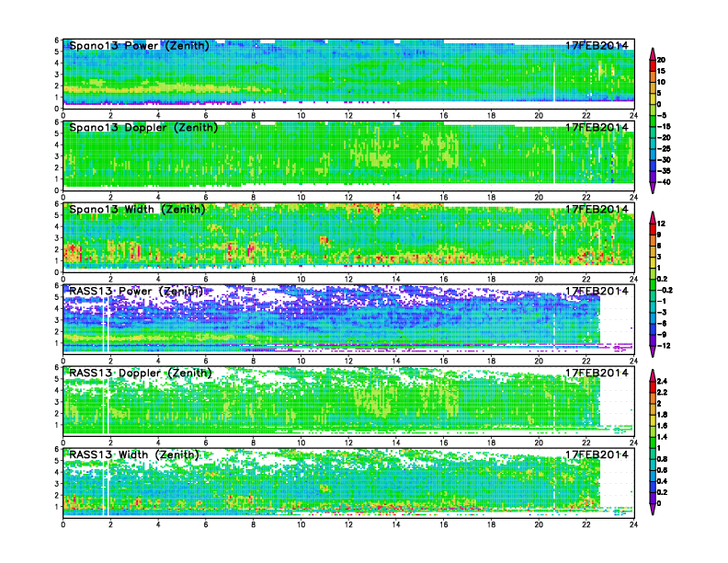This screenshot has height=563, width=728.
Task: Click the "12" label on the Doppler colorbar
Action: pyautogui.click(x=661, y=224)
